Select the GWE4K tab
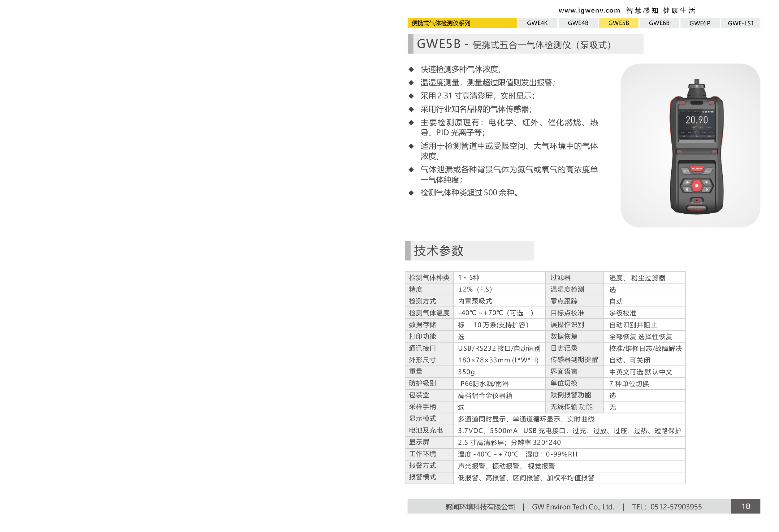 537,23
